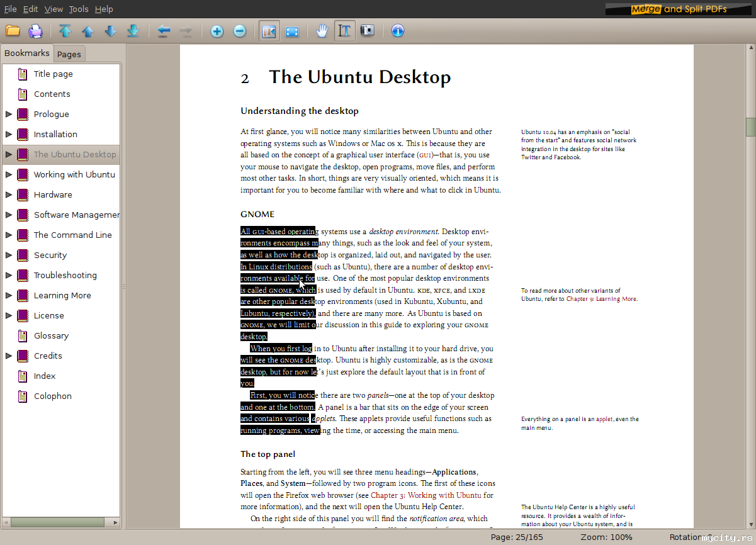Open the File menu
The image size is (756, 545).
click(10, 9)
